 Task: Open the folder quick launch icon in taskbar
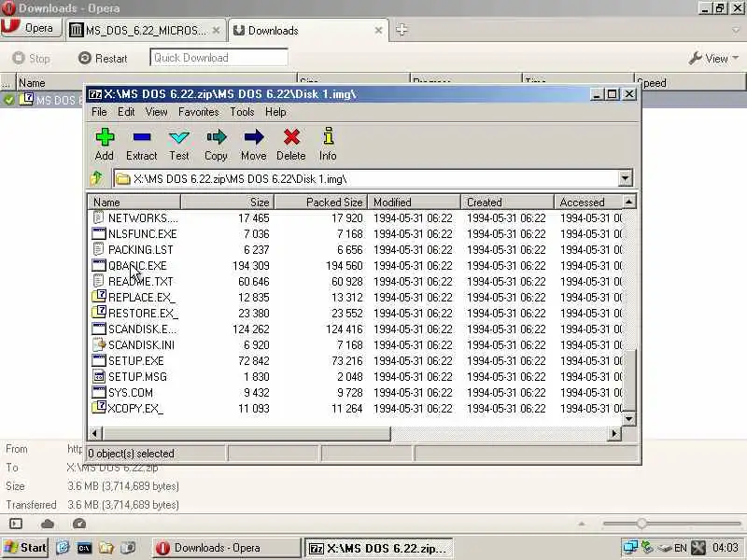click(106, 548)
